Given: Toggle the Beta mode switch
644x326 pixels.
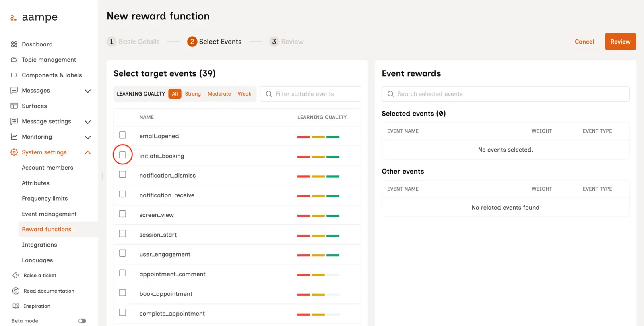Looking at the screenshot, I should 82,321.
